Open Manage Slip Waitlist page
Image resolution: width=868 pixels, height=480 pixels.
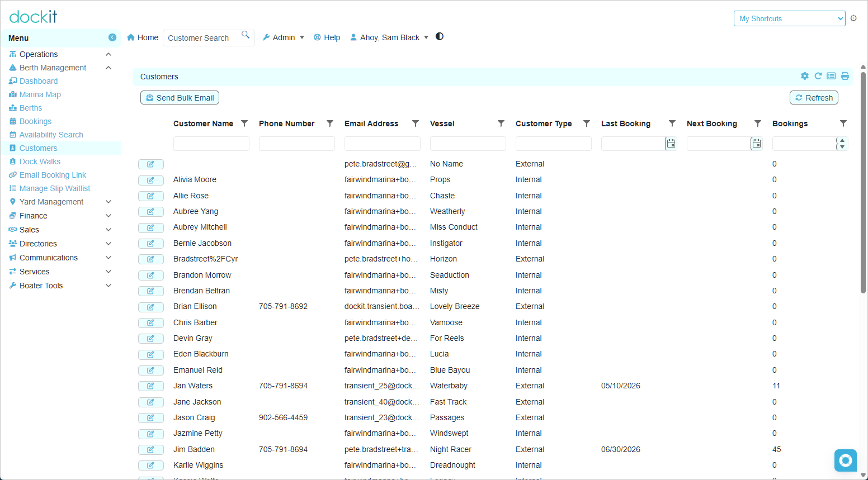pyautogui.click(x=54, y=188)
